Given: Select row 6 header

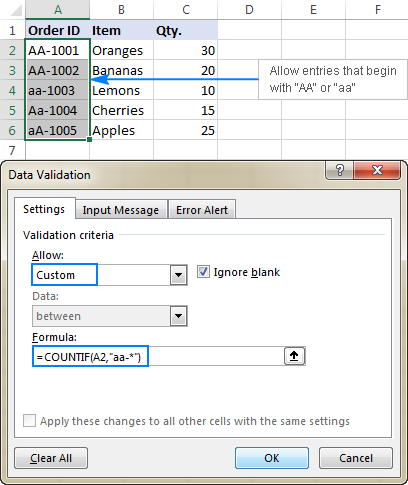Looking at the screenshot, I should [x=12, y=130].
